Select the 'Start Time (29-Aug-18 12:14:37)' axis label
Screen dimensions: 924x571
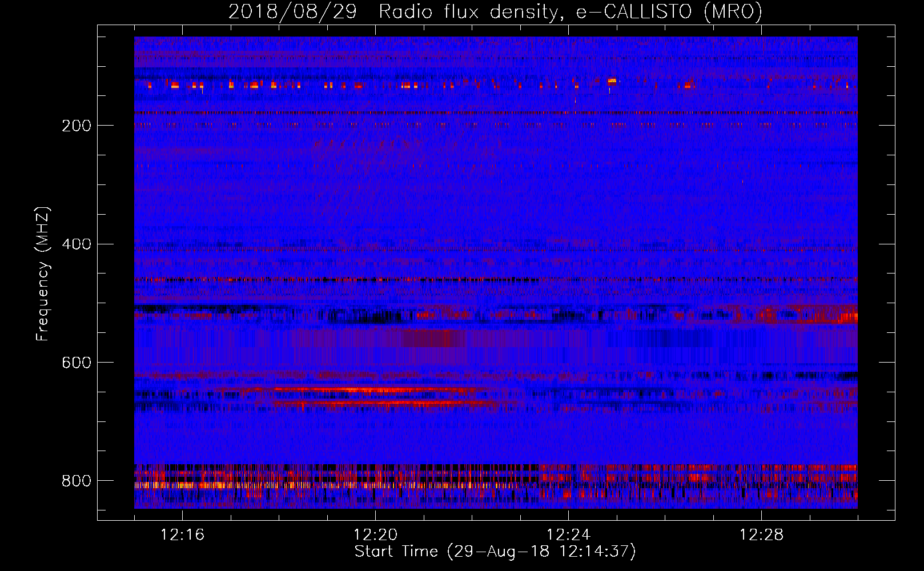(x=495, y=552)
